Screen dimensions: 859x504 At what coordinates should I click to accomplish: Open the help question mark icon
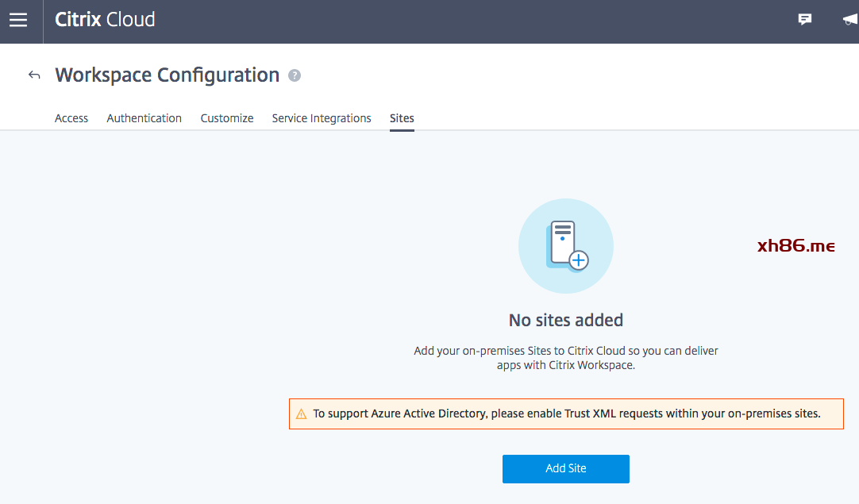295,75
